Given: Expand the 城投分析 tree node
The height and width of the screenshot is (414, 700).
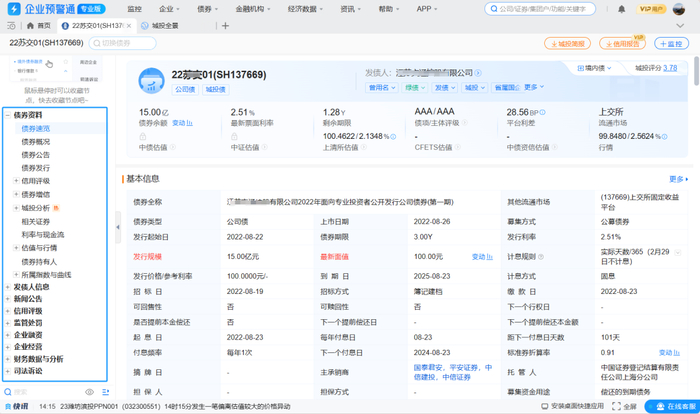Looking at the screenshot, I should (x=15, y=208).
